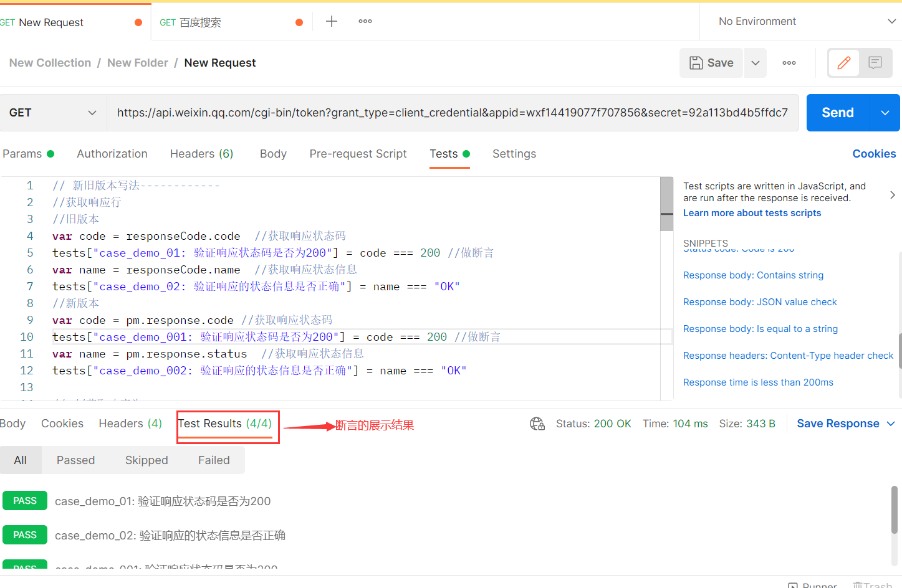Open Send options dropdown arrow
Image resolution: width=902 pixels, height=588 pixels.
(x=885, y=113)
